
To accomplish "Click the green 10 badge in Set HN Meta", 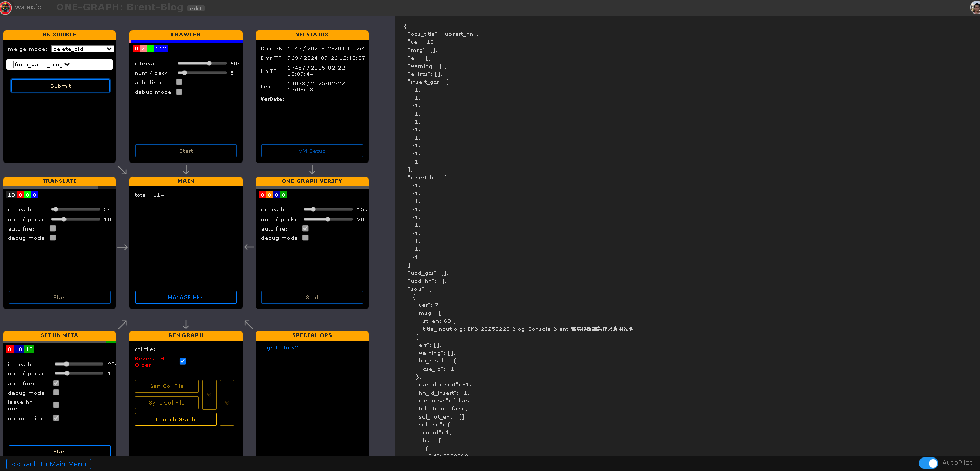I will 29,349.
